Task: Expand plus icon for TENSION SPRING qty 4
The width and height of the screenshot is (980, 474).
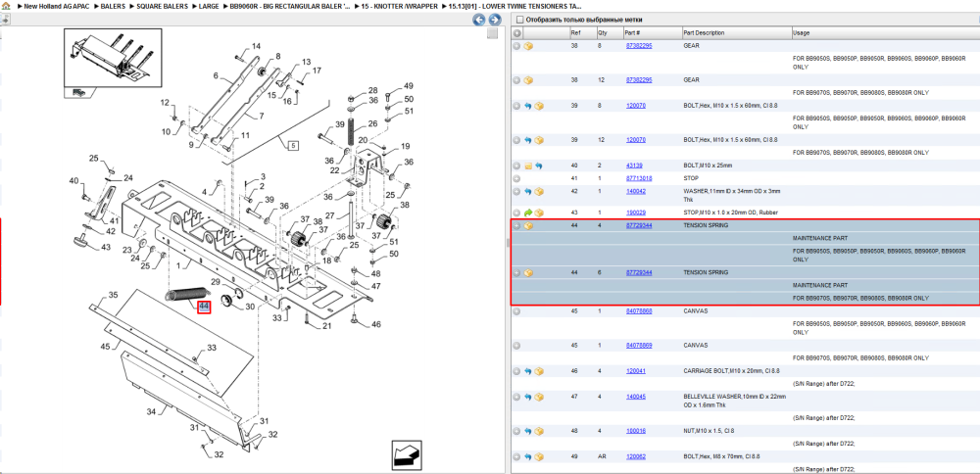Action: pyautogui.click(x=516, y=226)
